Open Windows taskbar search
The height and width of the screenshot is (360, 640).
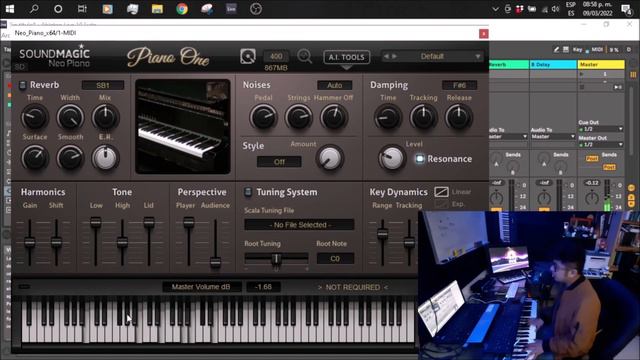pos(34,9)
